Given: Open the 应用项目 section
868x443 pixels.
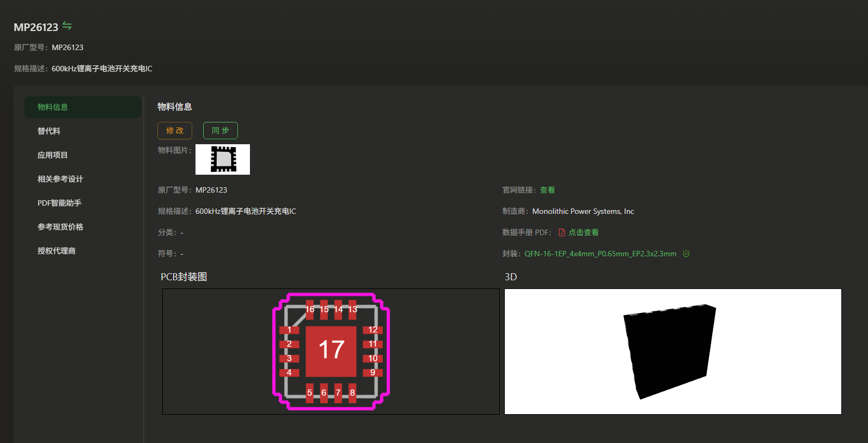Looking at the screenshot, I should 52,155.
